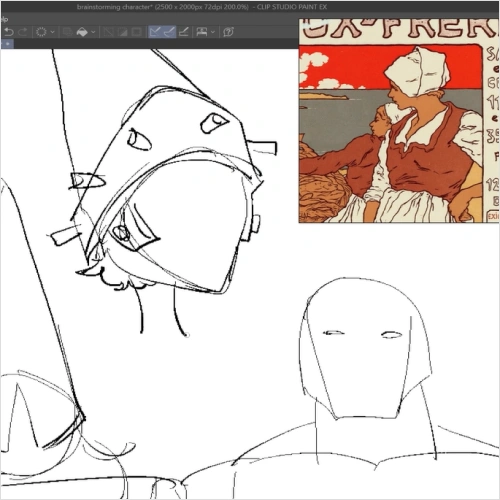Click the Clear Outside Selection icon
Viewport: 500px width, 500px height.
[68, 32]
